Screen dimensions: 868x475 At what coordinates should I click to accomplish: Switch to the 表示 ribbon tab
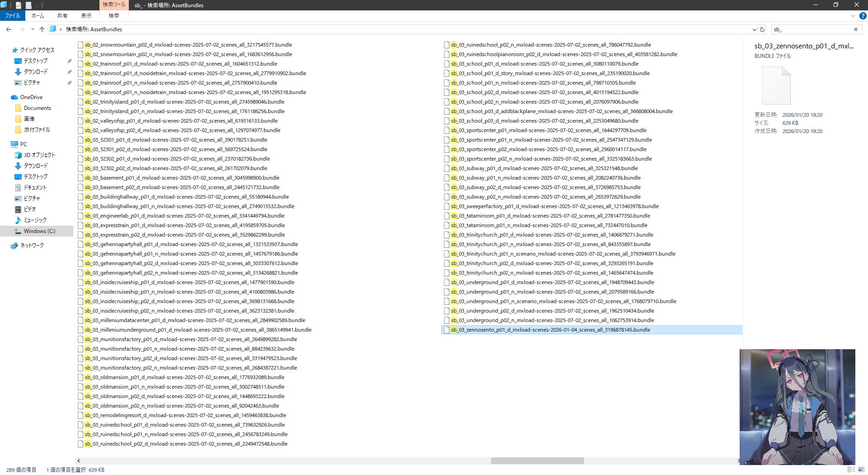86,16
